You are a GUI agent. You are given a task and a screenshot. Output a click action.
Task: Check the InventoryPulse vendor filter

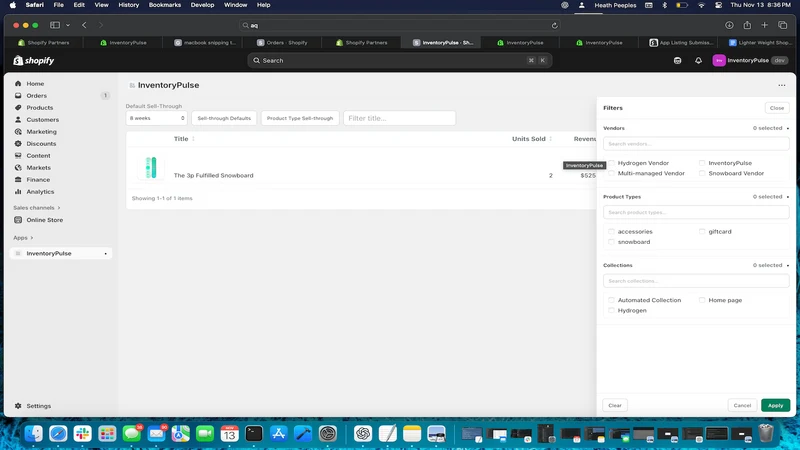(702, 163)
